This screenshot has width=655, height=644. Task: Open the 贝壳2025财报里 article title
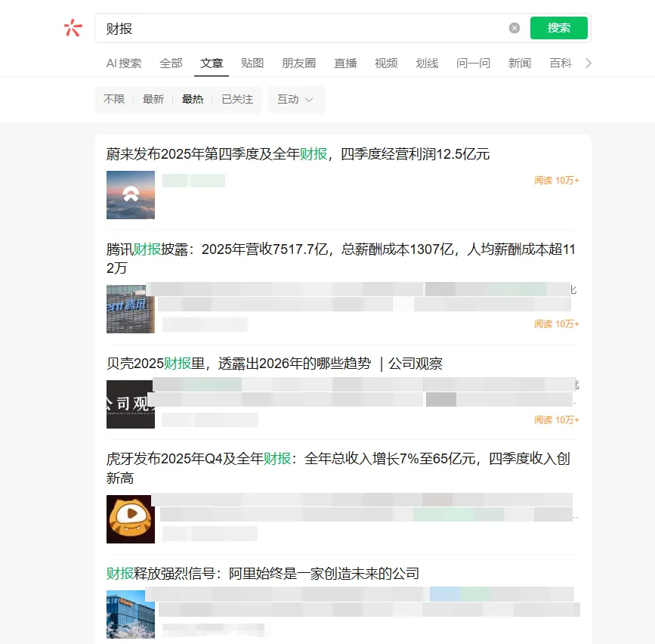point(274,364)
